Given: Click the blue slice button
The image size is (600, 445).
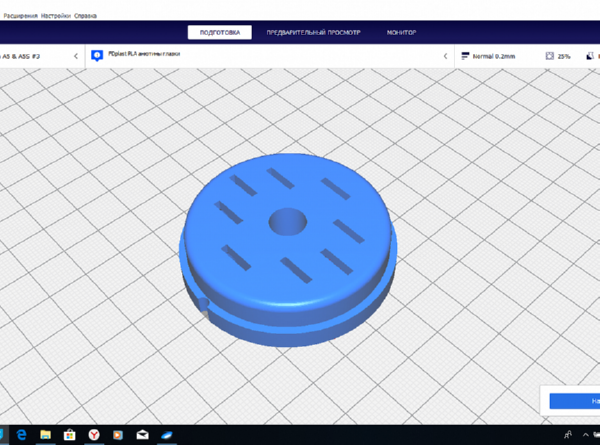Looking at the screenshot, I should (x=575, y=401).
